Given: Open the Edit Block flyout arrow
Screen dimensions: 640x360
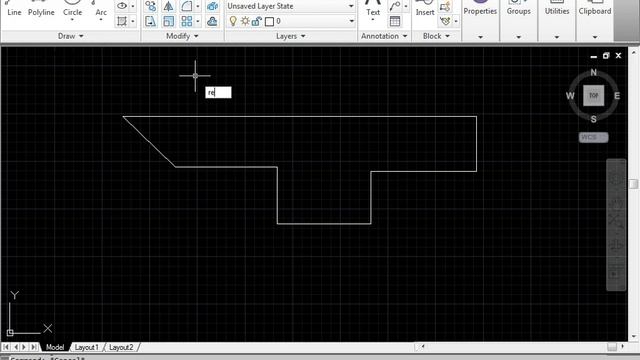Looking at the screenshot, I should [x=456, y=21].
